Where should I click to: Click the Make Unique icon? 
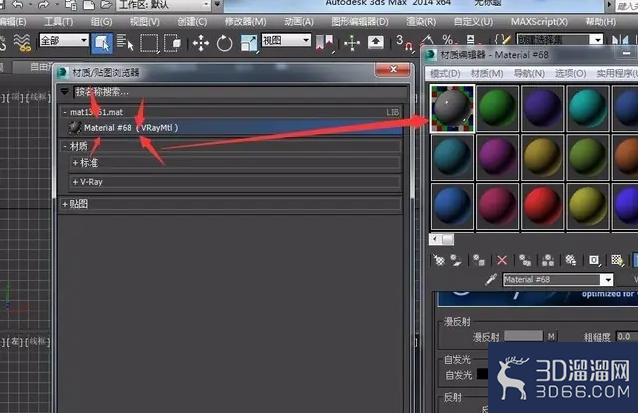click(548, 260)
